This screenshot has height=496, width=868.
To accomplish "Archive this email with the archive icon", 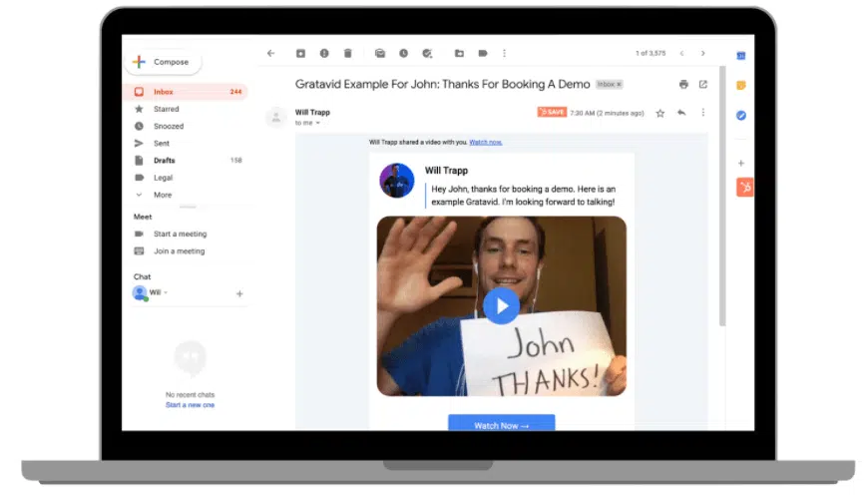I will coord(300,53).
